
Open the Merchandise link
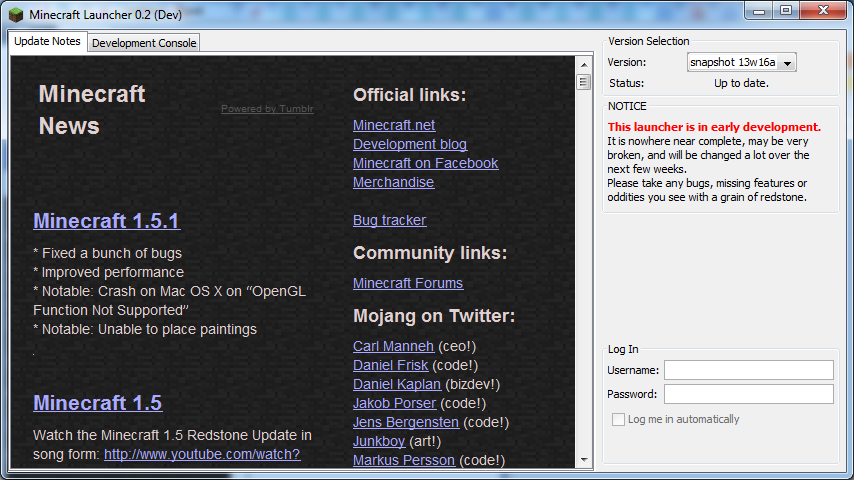pyautogui.click(x=393, y=182)
